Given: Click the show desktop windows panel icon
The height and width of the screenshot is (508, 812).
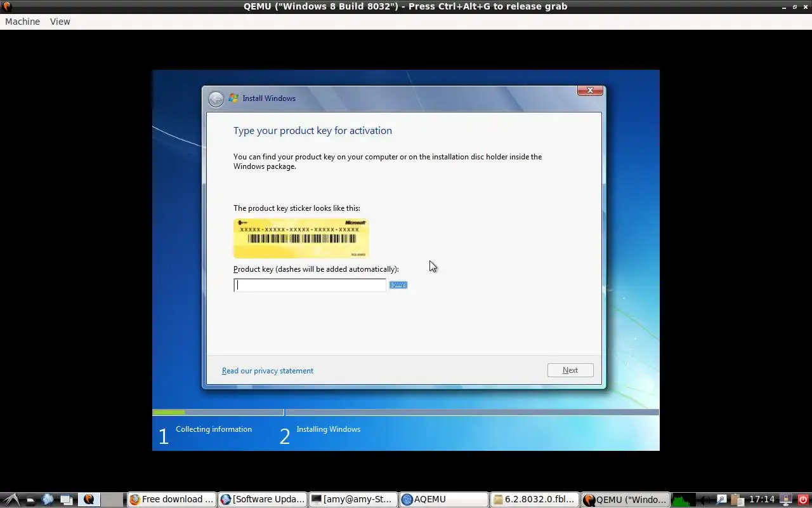Looking at the screenshot, I should click(67, 500).
